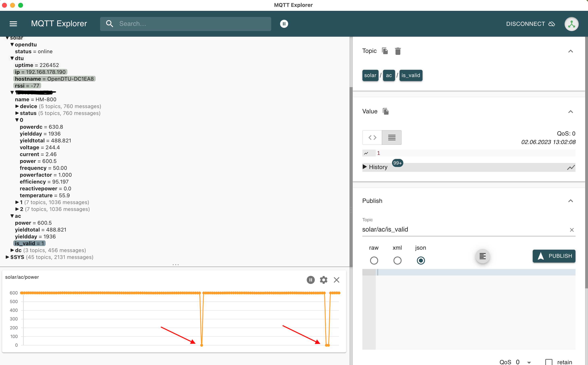
Task: Pause the solar/ac/power chart updates
Action: (x=310, y=280)
